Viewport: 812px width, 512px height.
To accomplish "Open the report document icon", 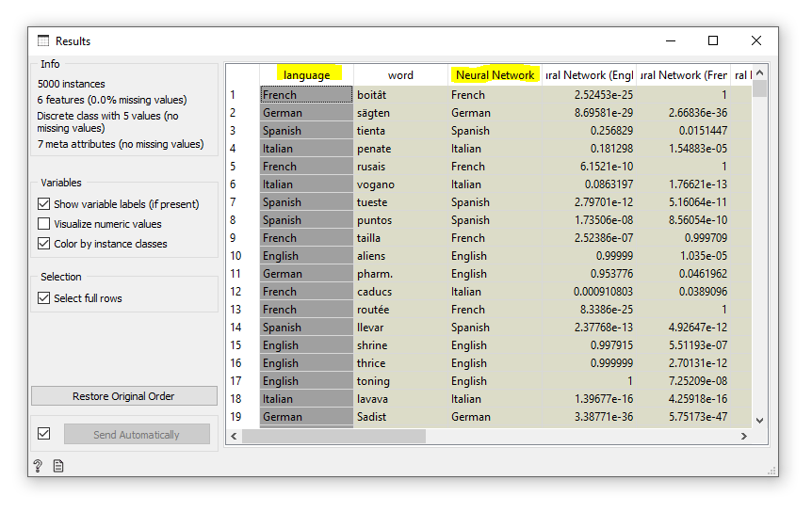I will click(58, 466).
